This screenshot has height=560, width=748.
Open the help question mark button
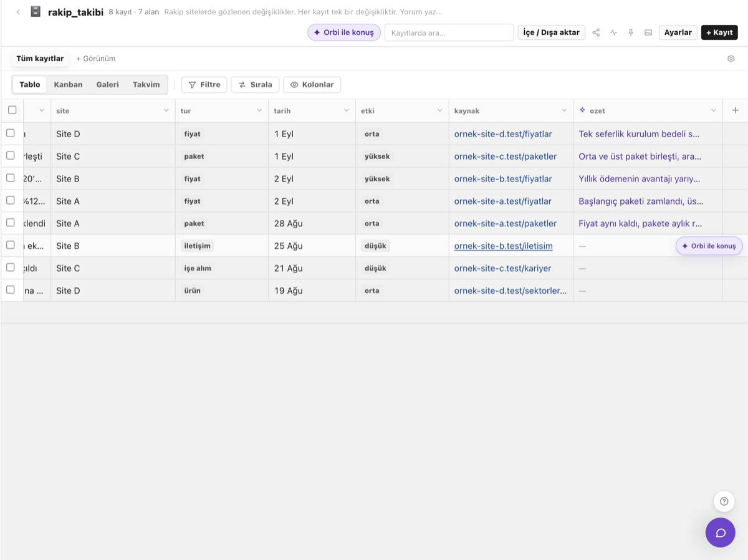(724, 501)
